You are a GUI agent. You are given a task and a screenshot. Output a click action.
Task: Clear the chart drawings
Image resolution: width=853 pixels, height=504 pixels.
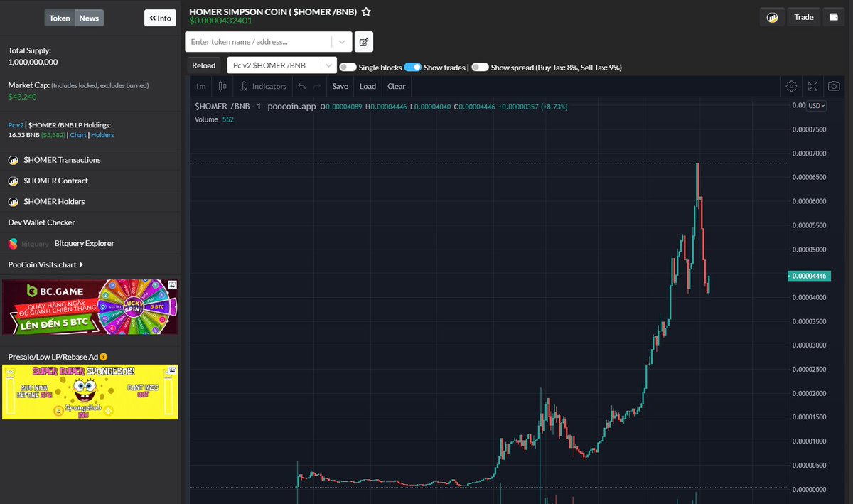click(397, 86)
